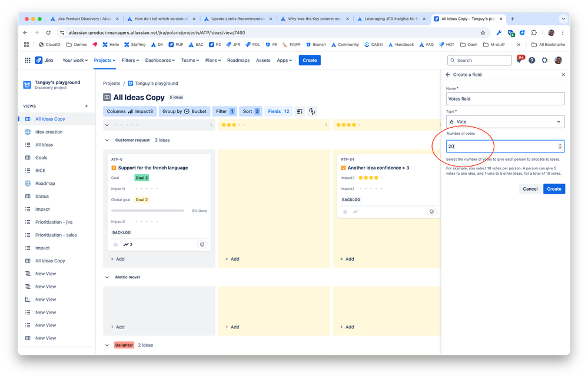
Task: Click the emoji reaction icon on ATP-64 card
Action: (x=431, y=212)
